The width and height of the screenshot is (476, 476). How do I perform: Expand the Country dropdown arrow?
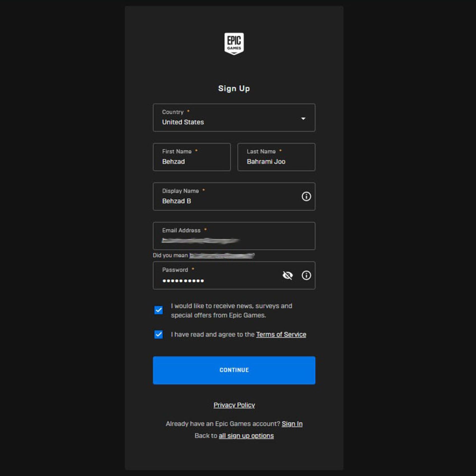pyautogui.click(x=303, y=119)
